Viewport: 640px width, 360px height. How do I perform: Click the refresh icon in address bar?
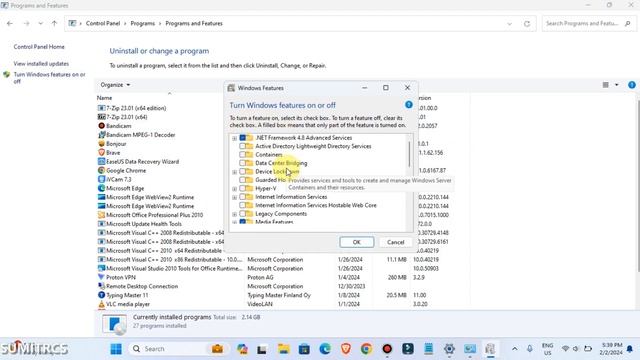pos(527,24)
